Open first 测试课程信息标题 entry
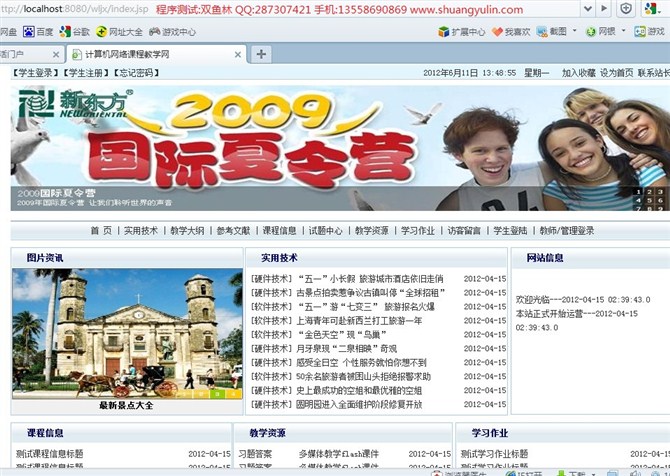This screenshot has height=476, width=670. (50, 454)
